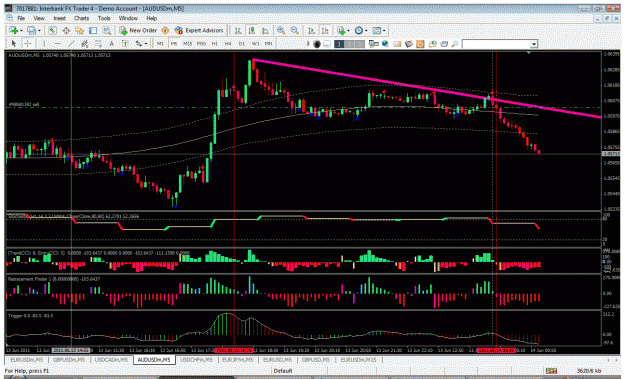
Task: Expand the Periods clock dropdown arrow
Action: (366, 31)
